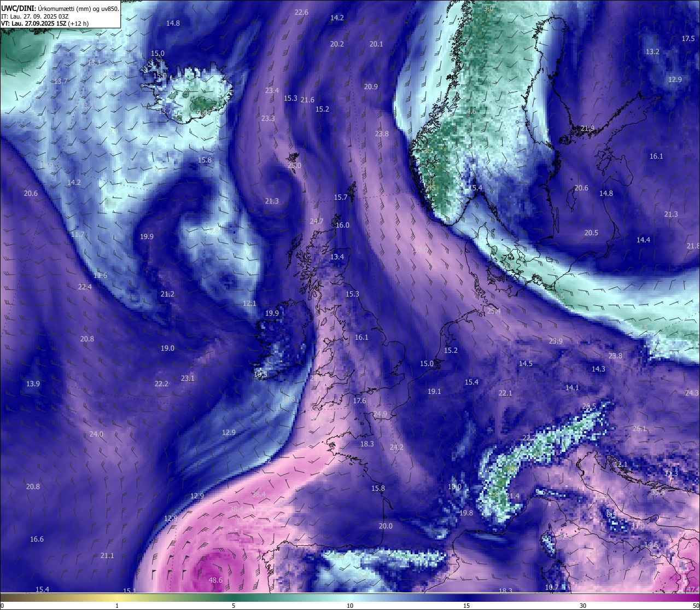The height and width of the screenshot is (610, 700).
Task: Click the 22.4 value label
Action: coord(85,287)
